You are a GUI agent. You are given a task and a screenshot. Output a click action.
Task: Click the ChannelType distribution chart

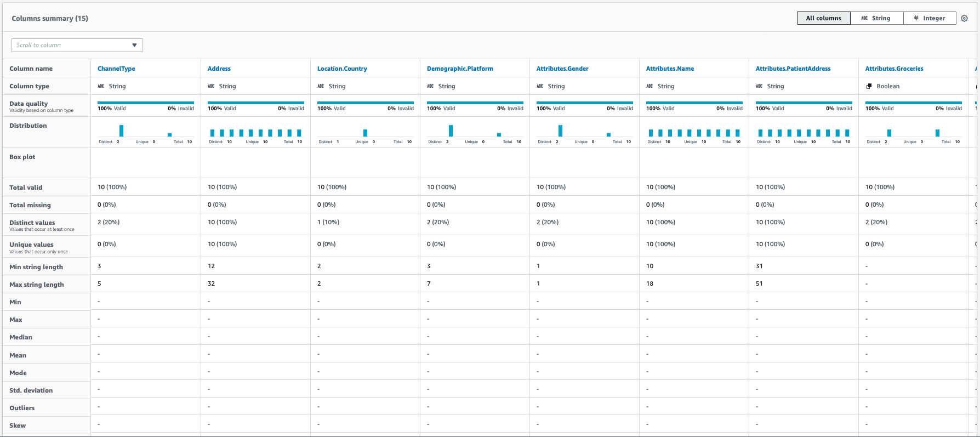click(x=146, y=130)
